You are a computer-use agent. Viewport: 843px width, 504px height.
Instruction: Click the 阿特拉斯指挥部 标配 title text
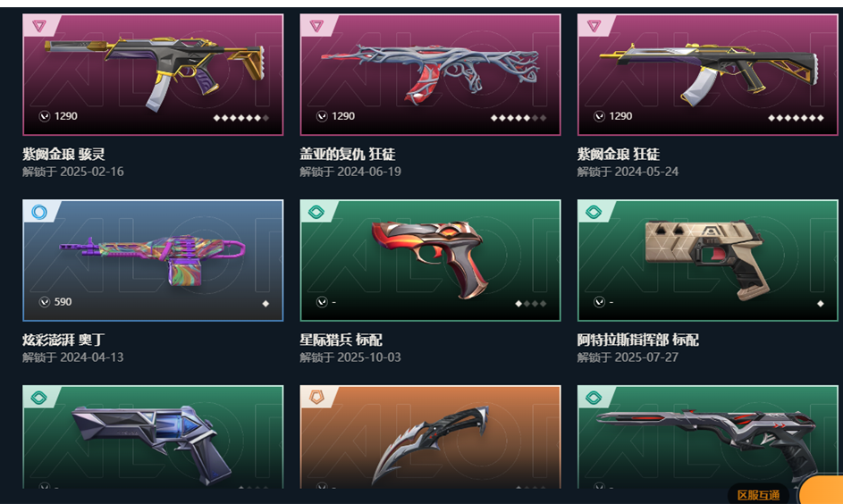(638, 340)
